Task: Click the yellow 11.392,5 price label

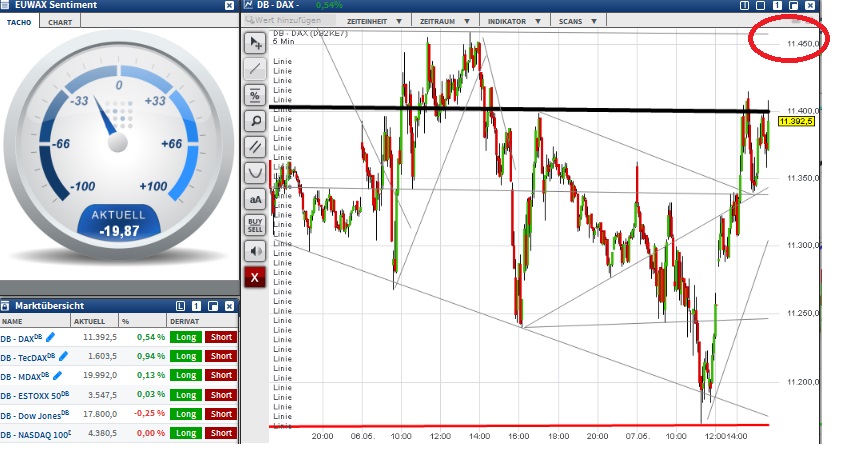Action: [796, 121]
